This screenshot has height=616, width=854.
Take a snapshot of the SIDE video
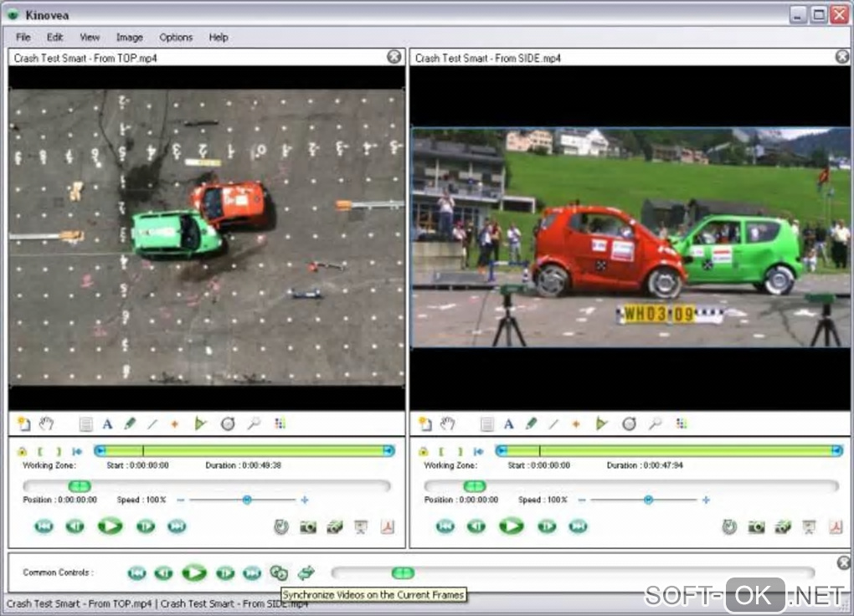(756, 526)
